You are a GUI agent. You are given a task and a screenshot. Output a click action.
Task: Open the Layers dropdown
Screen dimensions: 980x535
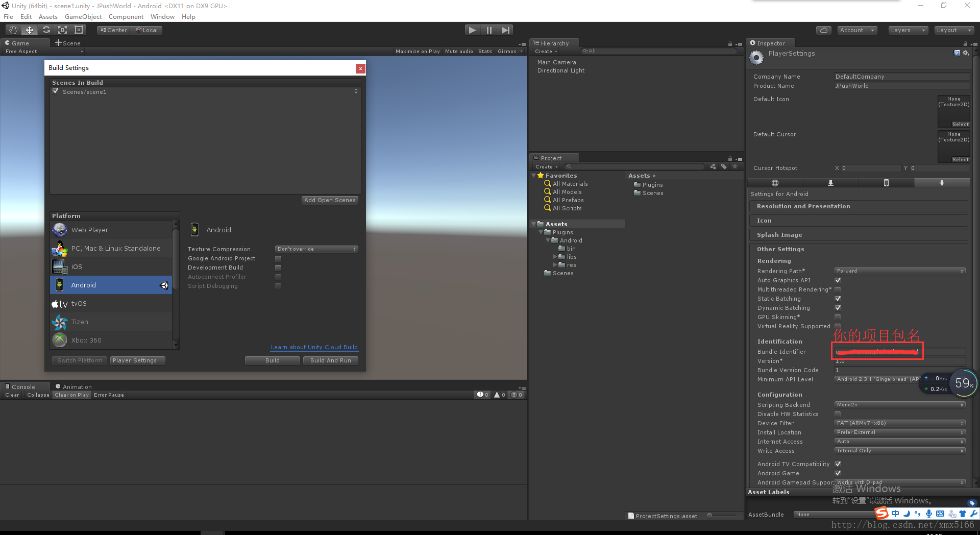(x=908, y=30)
